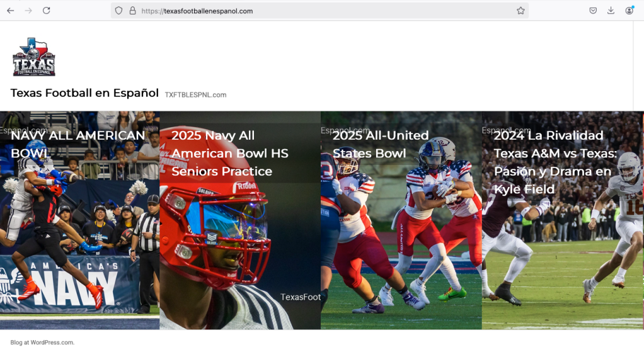Viewport: 644px width, 352px height.
Task: Click the site security padlock icon
Action: [x=133, y=11]
